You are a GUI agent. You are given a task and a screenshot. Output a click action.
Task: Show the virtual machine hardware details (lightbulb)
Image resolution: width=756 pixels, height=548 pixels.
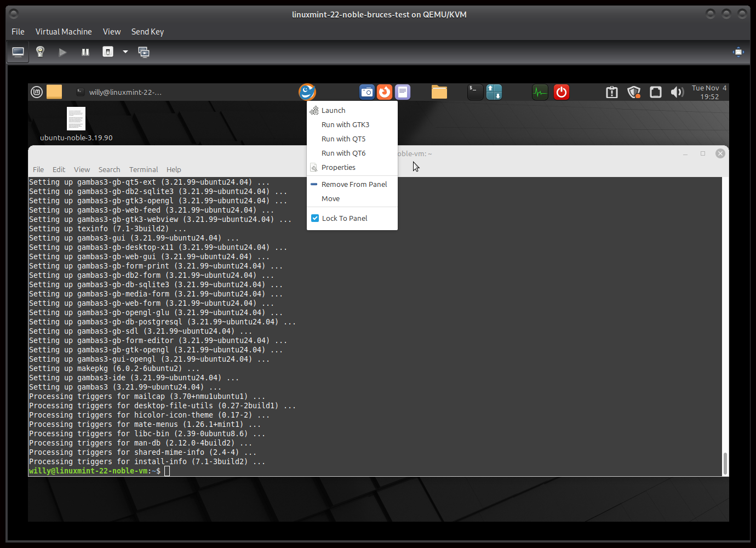[x=40, y=52]
